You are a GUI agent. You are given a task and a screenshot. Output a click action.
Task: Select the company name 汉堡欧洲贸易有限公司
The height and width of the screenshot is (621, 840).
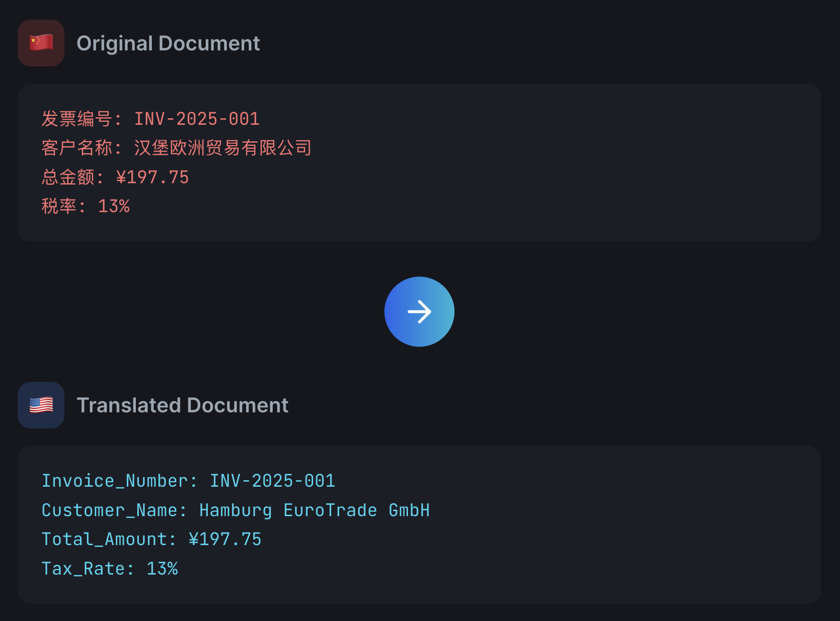[x=223, y=148]
